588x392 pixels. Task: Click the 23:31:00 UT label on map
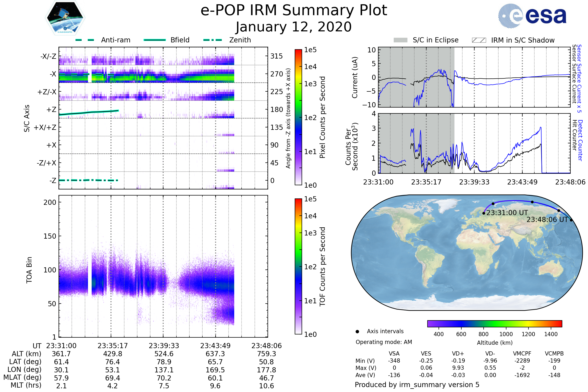point(507,213)
